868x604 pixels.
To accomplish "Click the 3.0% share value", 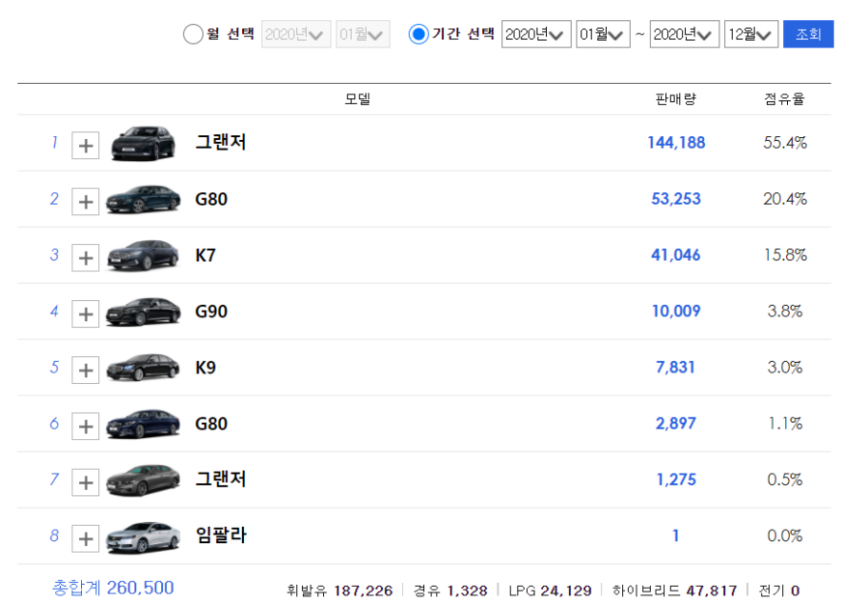I will pyautogui.click(x=785, y=368).
